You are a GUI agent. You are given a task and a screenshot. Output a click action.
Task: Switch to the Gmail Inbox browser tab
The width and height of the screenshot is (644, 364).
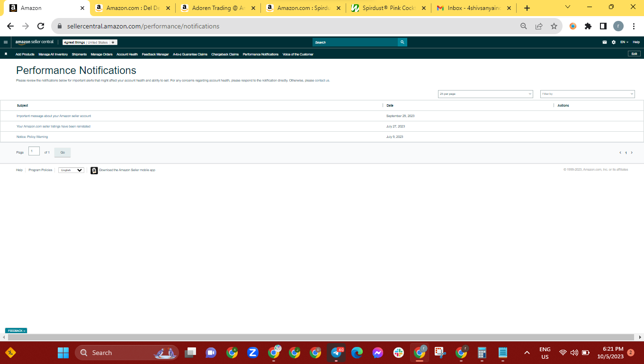click(474, 8)
